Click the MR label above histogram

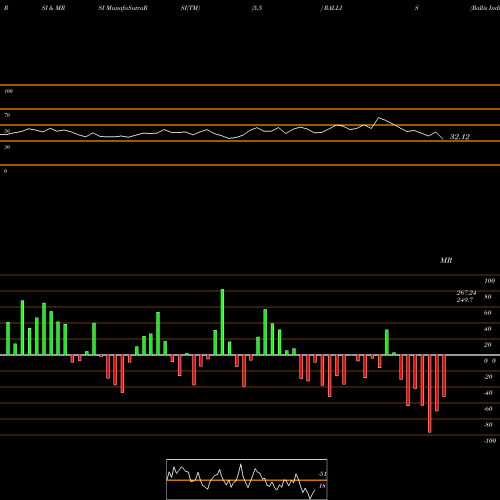446,260
